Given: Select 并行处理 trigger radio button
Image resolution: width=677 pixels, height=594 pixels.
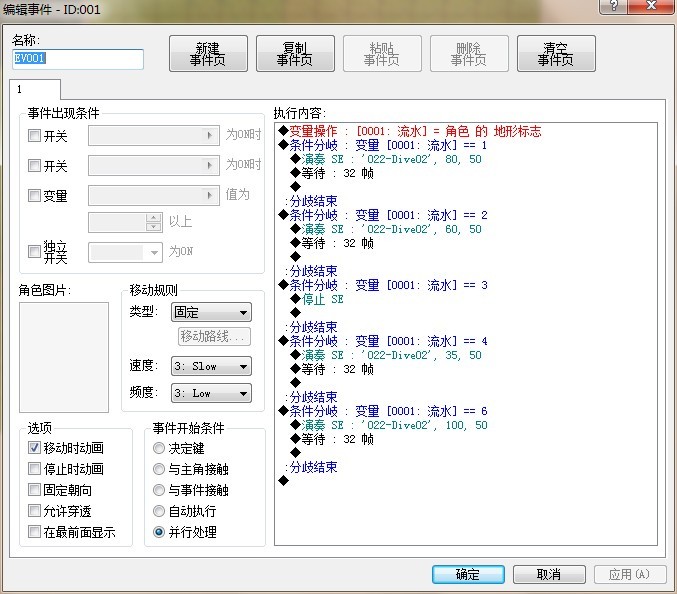Looking at the screenshot, I should click(159, 532).
